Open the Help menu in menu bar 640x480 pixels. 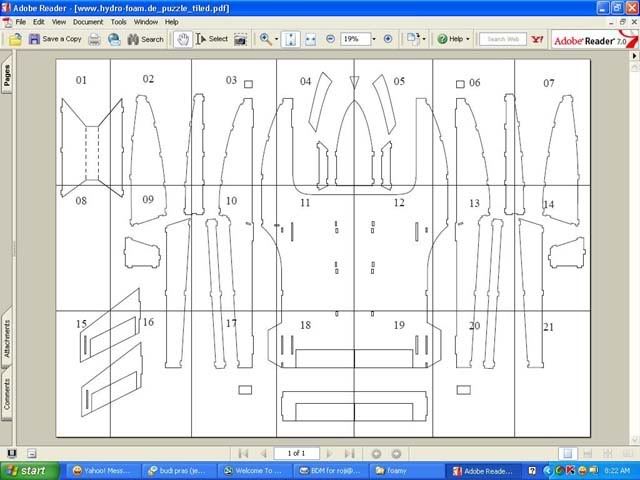tap(171, 22)
